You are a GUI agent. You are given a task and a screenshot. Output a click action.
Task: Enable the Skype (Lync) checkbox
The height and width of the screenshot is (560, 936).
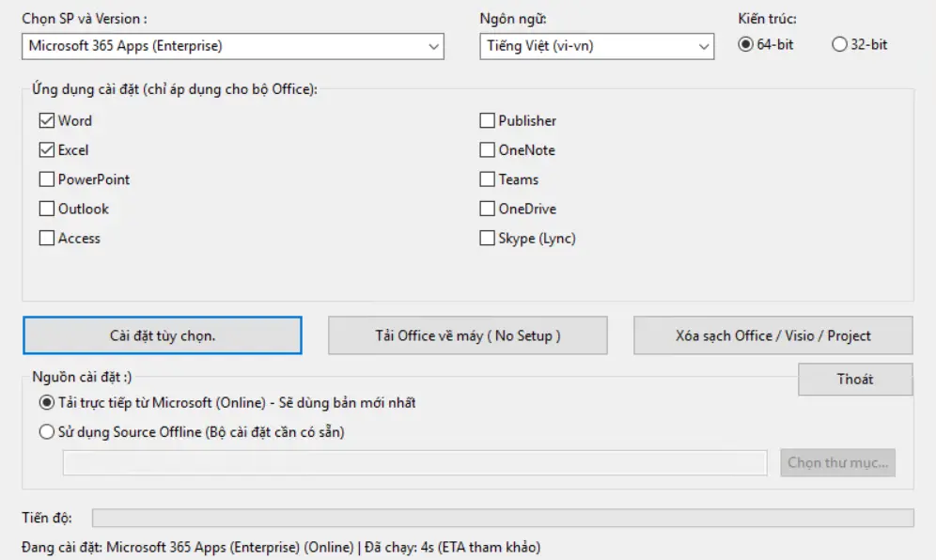click(487, 239)
